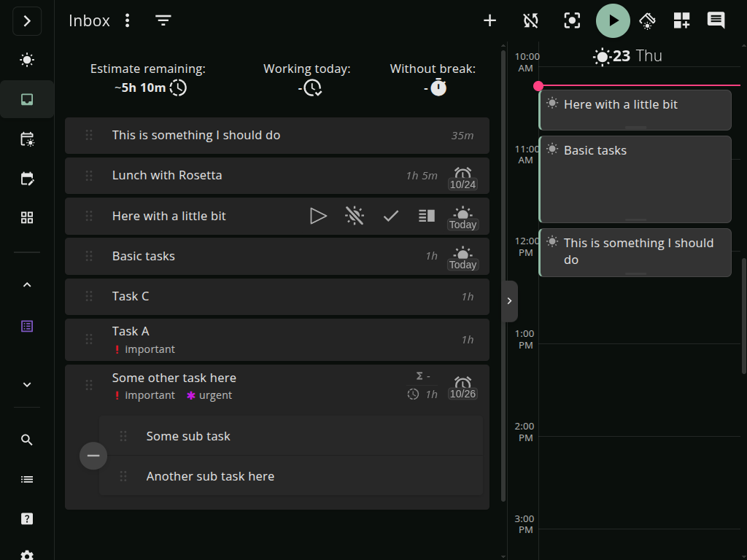Start tracking with the green play button
This screenshot has height=560, width=747.
pyautogui.click(x=613, y=20)
